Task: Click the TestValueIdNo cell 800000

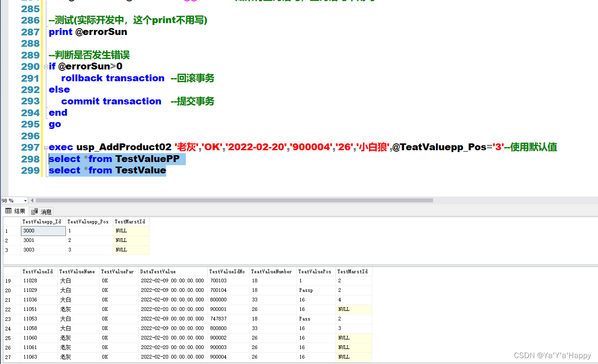Action: coord(228,300)
